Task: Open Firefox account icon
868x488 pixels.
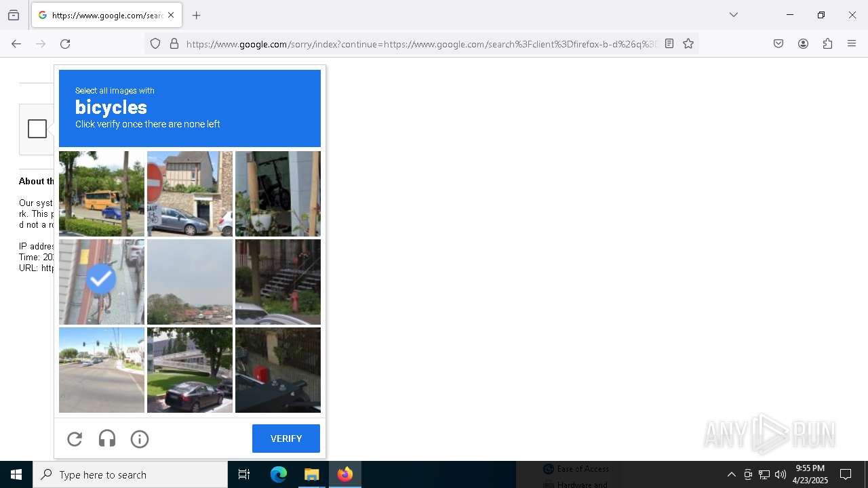Action: [x=803, y=43]
